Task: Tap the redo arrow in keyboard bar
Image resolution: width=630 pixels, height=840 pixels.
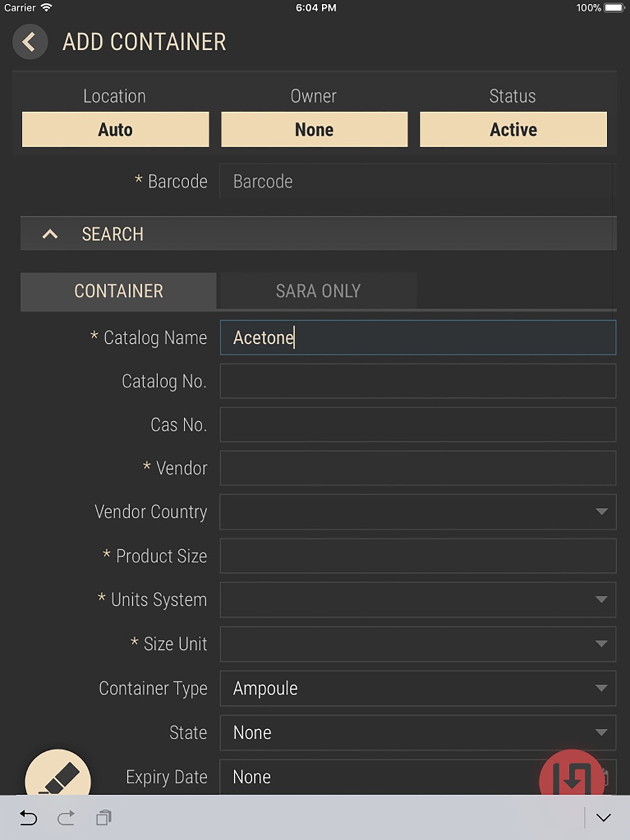Action: pos(66,817)
